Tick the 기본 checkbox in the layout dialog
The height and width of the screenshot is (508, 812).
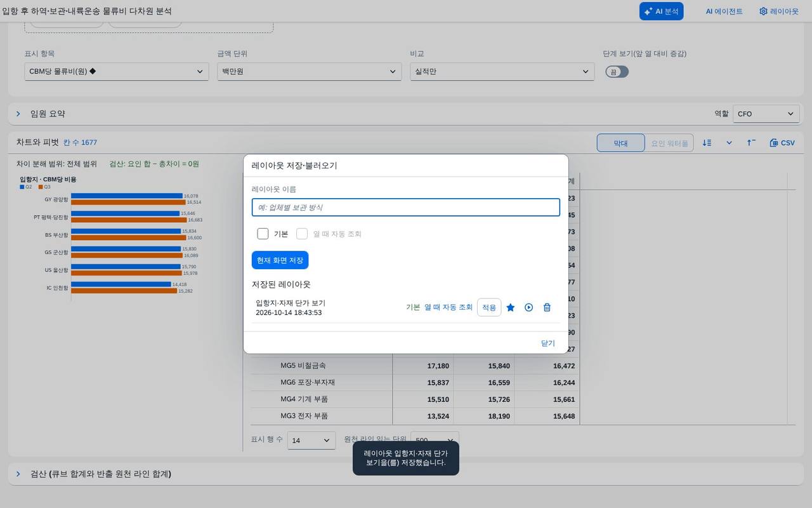click(x=263, y=234)
